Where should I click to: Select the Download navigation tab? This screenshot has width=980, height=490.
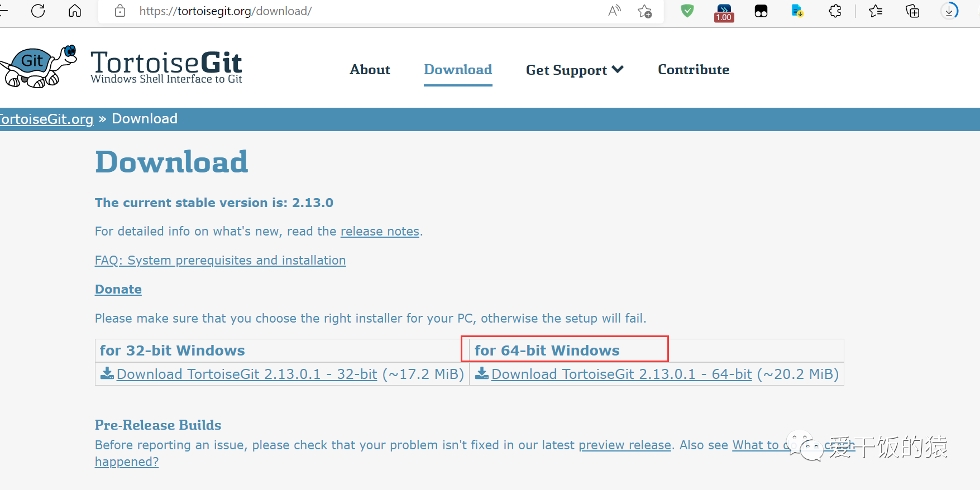click(458, 70)
